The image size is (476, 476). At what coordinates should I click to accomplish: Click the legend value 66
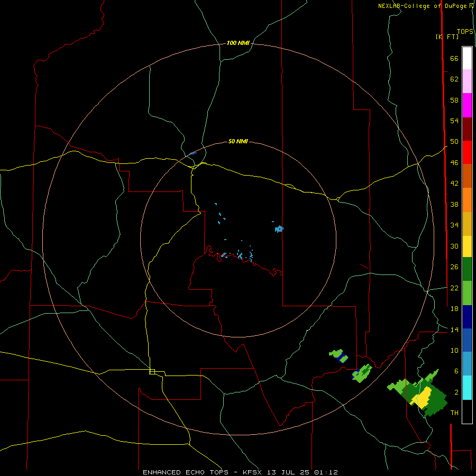pos(454,58)
